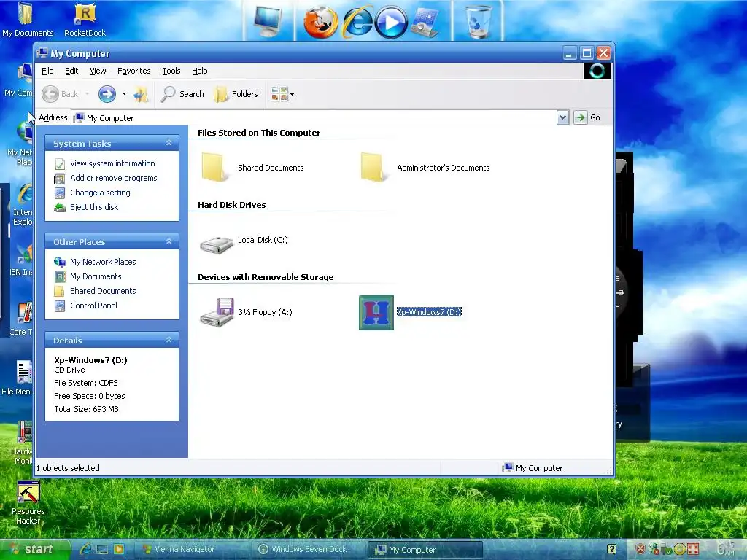Collapse the Other Places panel
This screenshot has height=560, width=747.
(169, 241)
